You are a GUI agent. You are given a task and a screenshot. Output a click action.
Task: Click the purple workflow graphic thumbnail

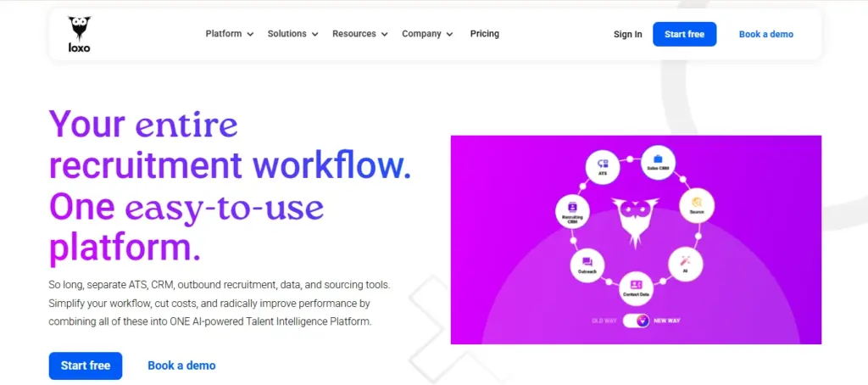point(636,239)
